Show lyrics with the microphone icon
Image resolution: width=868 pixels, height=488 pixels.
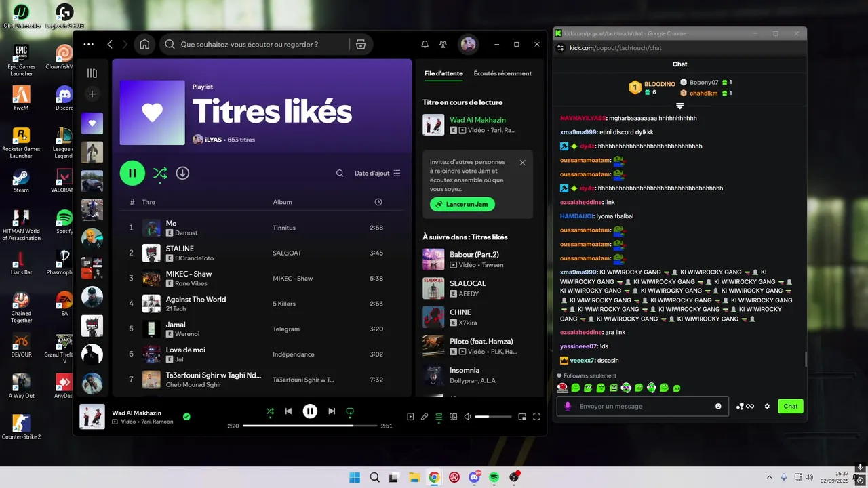tap(425, 417)
